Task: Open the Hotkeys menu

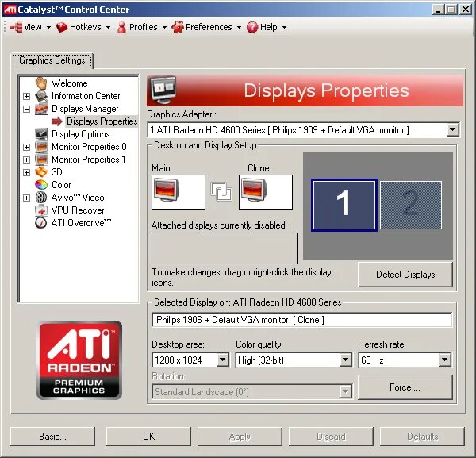Action: click(x=83, y=27)
